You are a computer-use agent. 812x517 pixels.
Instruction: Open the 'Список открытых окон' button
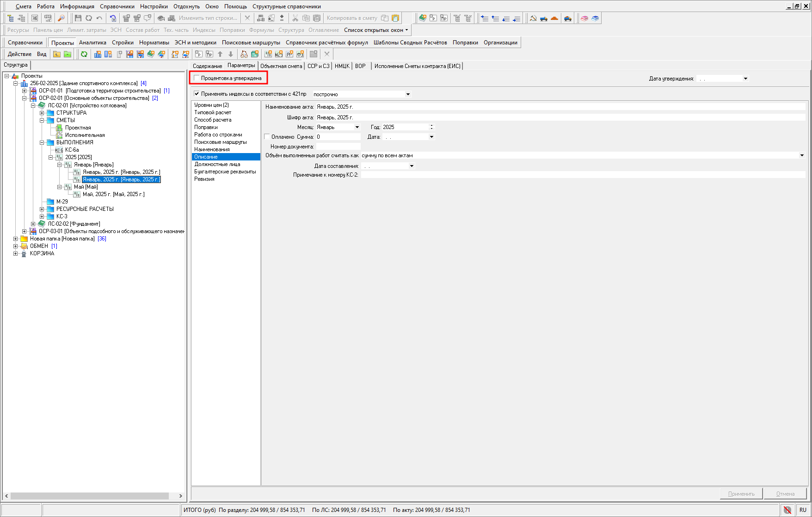[375, 30]
